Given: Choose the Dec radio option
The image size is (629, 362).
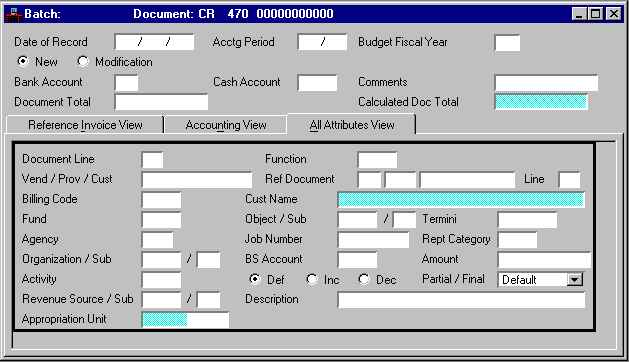Looking at the screenshot, I should click(364, 279).
